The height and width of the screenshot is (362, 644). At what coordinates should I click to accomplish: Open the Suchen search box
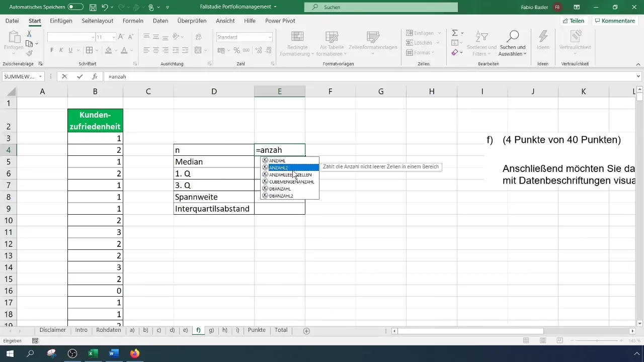point(381,7)
